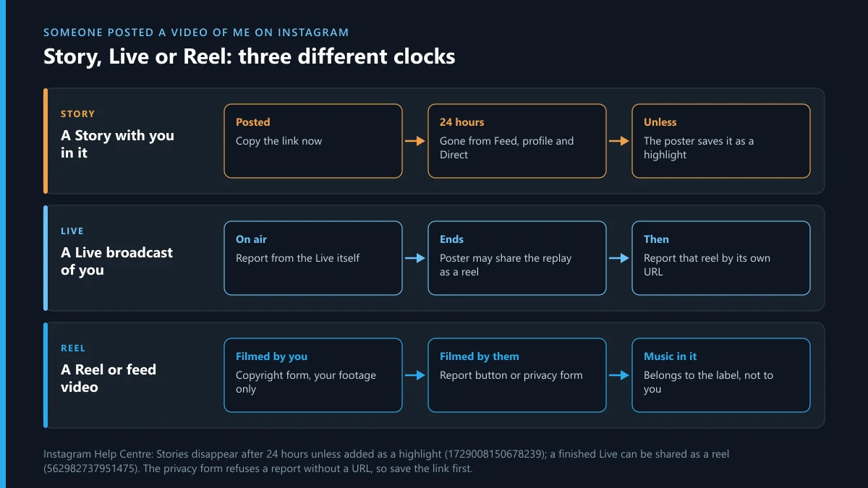Click the 'A Reel or feed video' heading
Image resolution: width=868 pixels, height=488 pixels.
point(109,378)
